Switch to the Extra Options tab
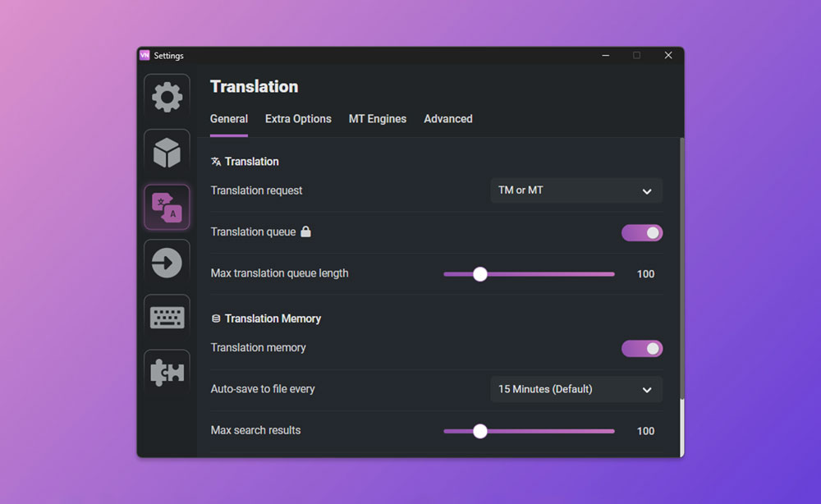Screen dimensions: 821x504 [x=298, y=119]
